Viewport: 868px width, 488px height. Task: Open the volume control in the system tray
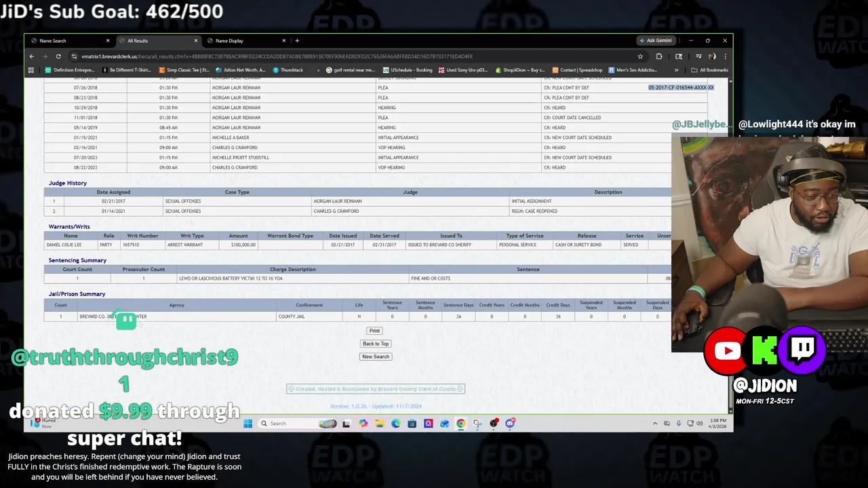(x=699, y=424)
